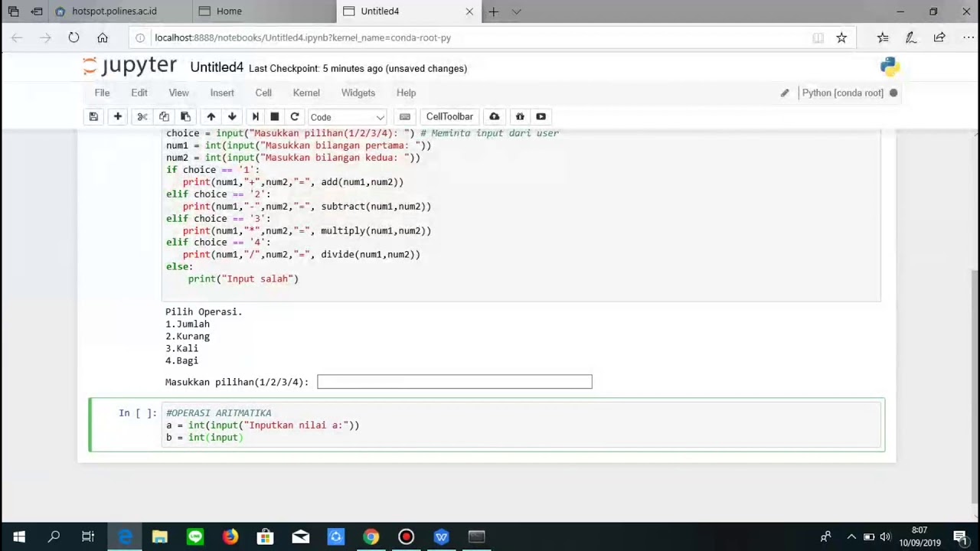Open Firefox from the taskbar
The height and width of the screenshot is (551, 980).
230,536
